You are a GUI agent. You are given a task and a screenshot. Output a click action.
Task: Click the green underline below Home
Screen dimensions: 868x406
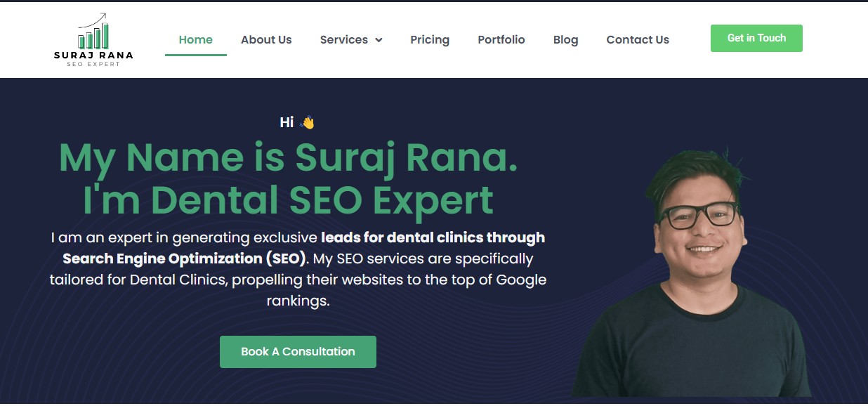[x=195, y=55]
